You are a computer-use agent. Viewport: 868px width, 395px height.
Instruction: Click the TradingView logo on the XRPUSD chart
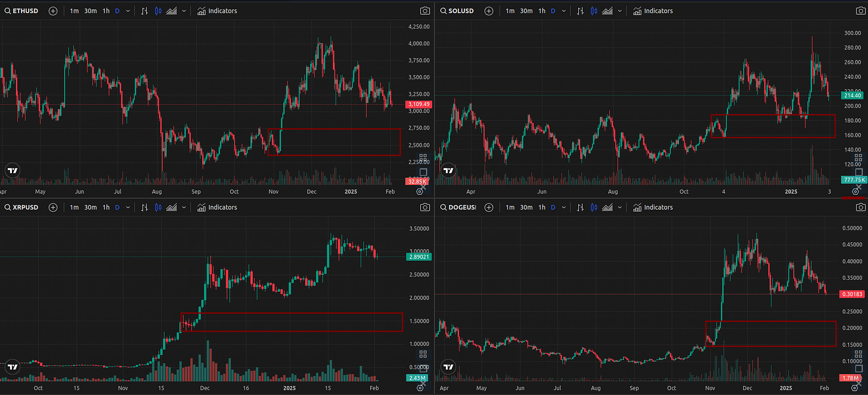click(13, 367)
